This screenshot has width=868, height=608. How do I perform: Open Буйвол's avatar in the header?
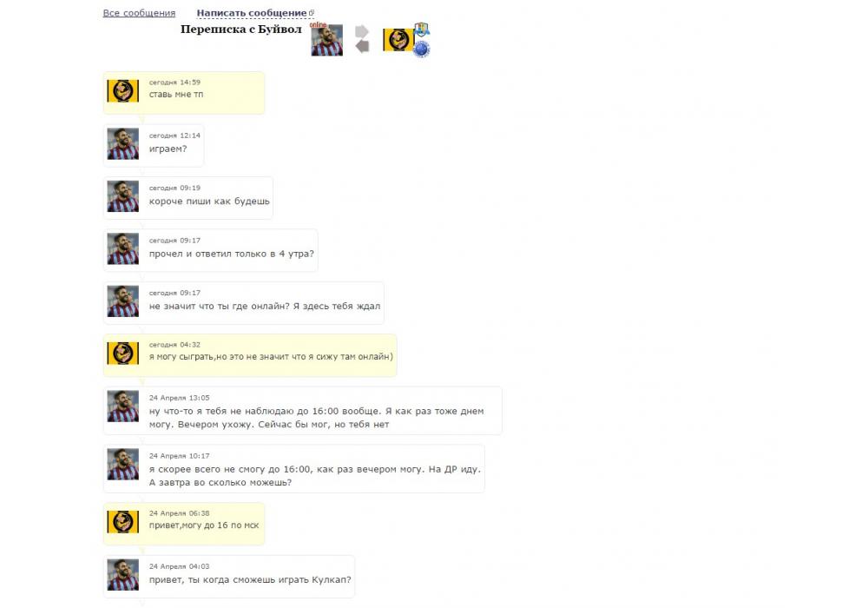326,41
